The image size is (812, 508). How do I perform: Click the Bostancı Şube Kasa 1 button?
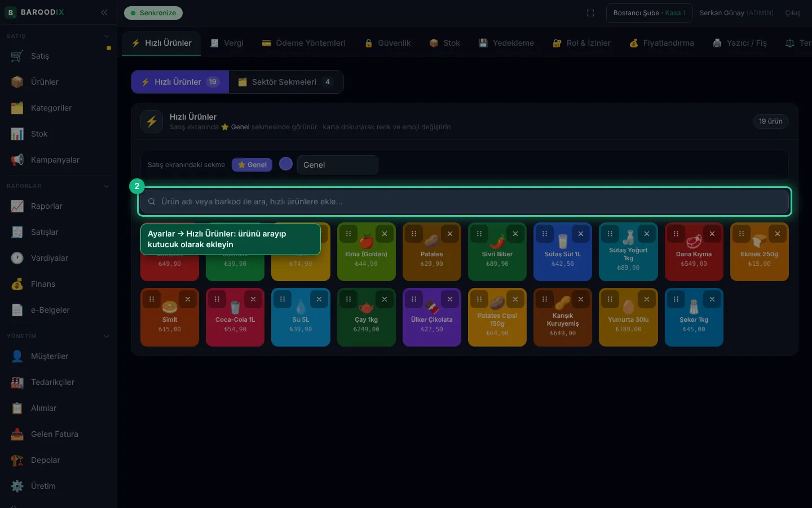point(650,13)
